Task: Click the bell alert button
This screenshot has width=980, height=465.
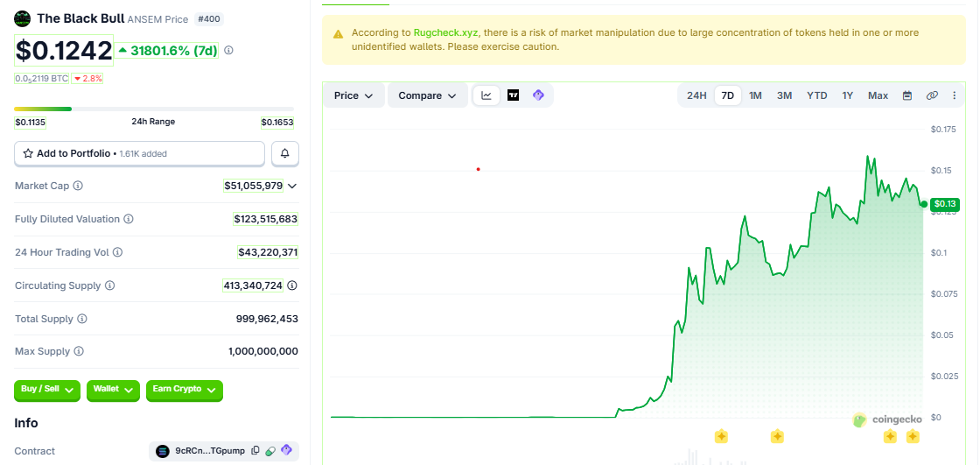Action: [285, 153]
